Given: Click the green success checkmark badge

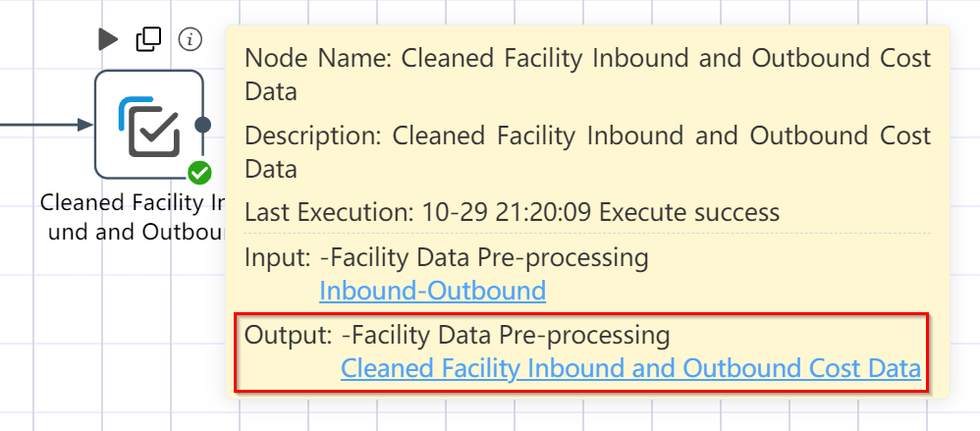Looking at the screenshot, I should (200, 173).
